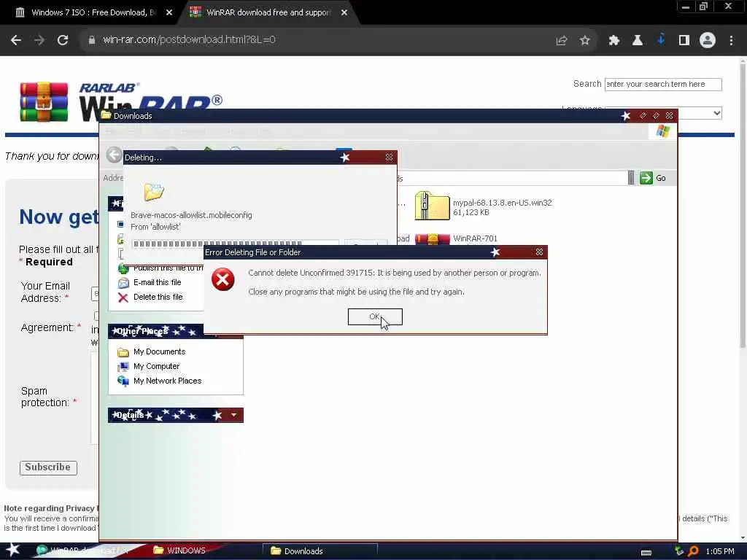Bookmark this page with the star icon

pyautogui.click(x=585, y=41)
